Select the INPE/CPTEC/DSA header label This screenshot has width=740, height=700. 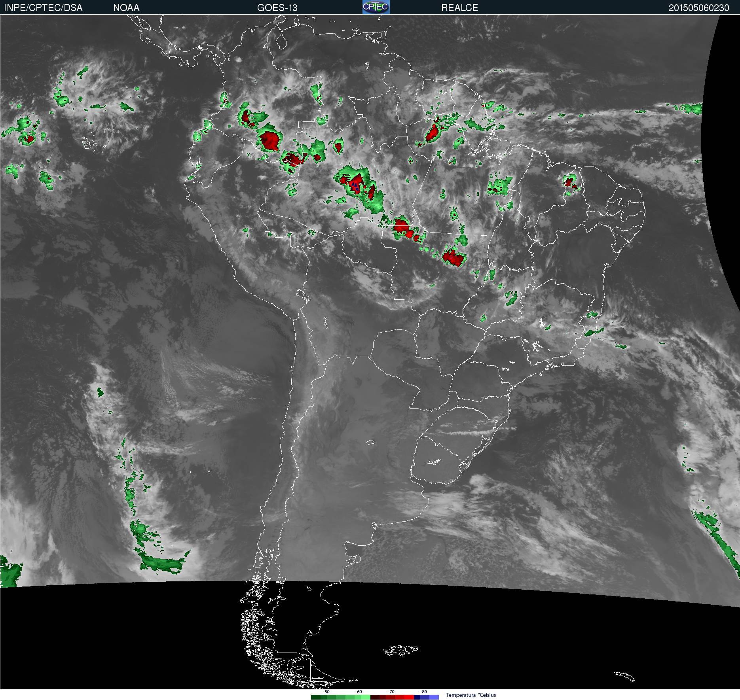coord(43,8)
